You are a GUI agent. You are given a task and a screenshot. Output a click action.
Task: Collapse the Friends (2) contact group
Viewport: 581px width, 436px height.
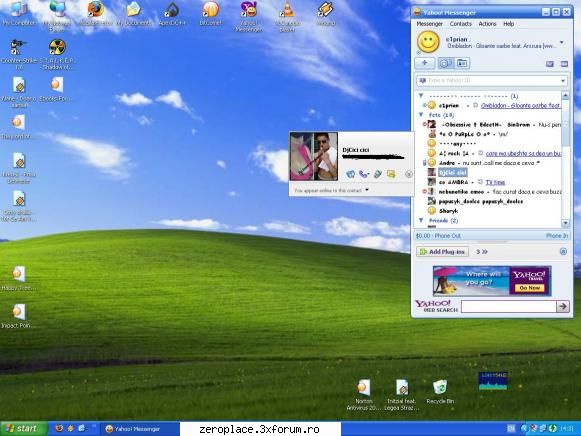[421, 220]
